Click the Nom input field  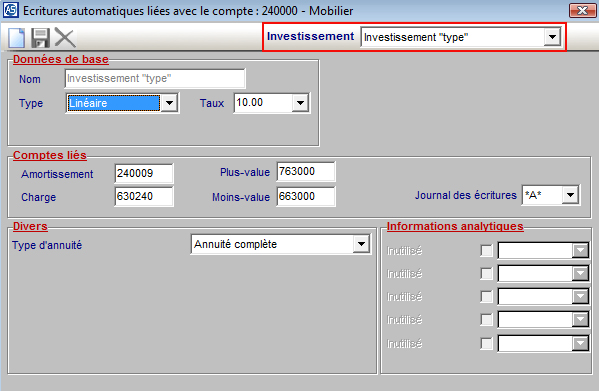(155, 78)
